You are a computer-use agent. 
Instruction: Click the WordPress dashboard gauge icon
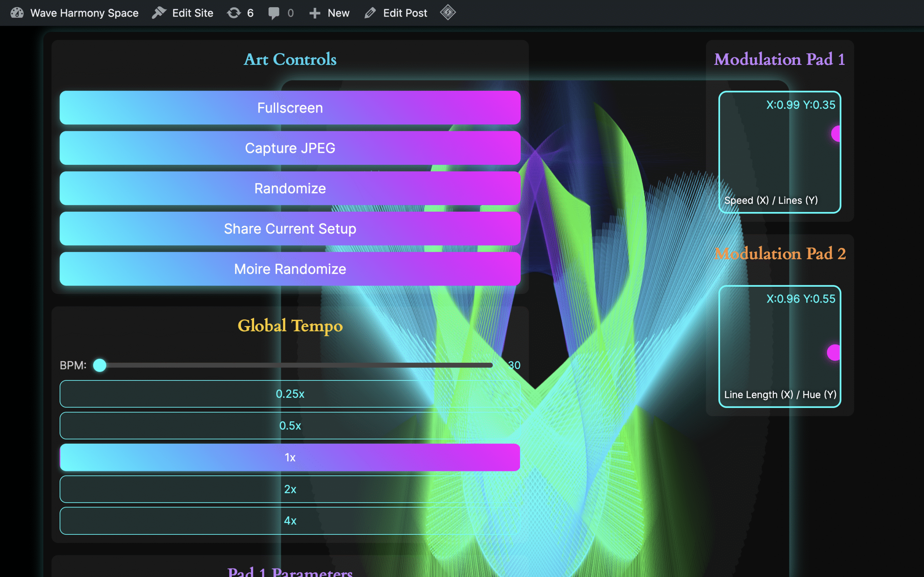tap(17, 13)
